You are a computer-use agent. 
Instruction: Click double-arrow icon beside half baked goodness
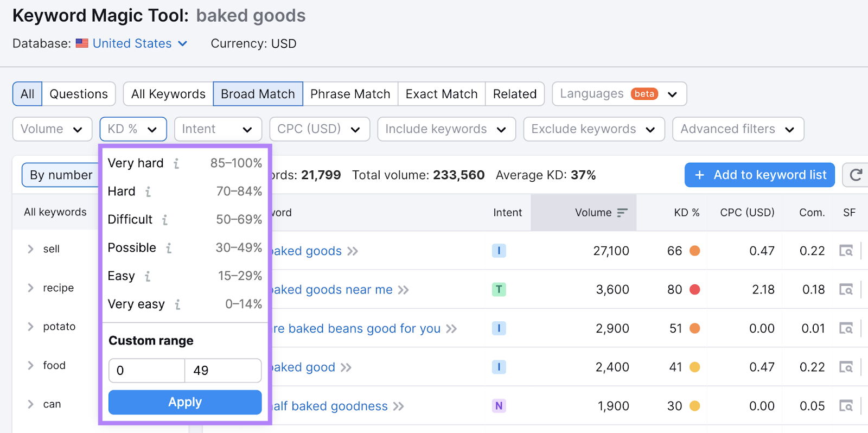click(x=399, y=406)
